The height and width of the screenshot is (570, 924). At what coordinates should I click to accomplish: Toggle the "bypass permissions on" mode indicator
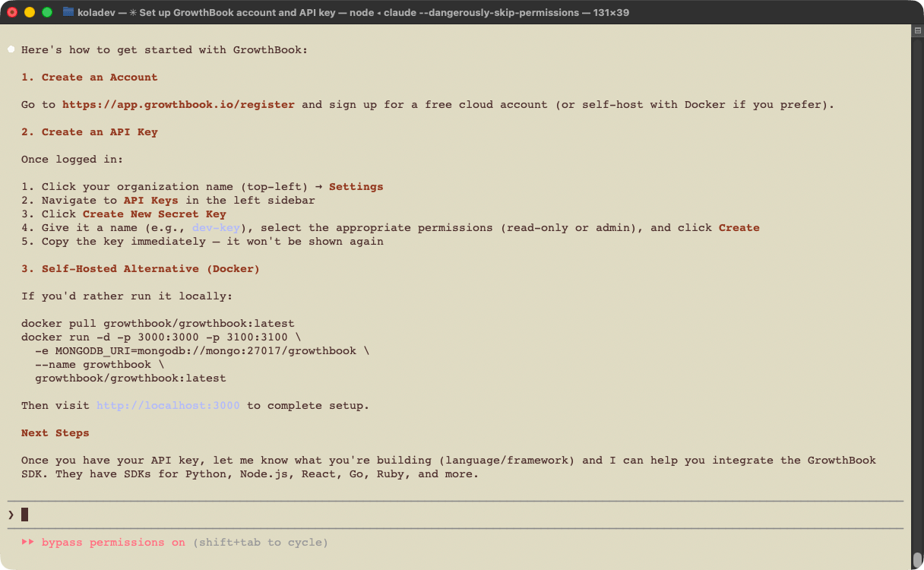pyautogui.click(x=113, y=543)
